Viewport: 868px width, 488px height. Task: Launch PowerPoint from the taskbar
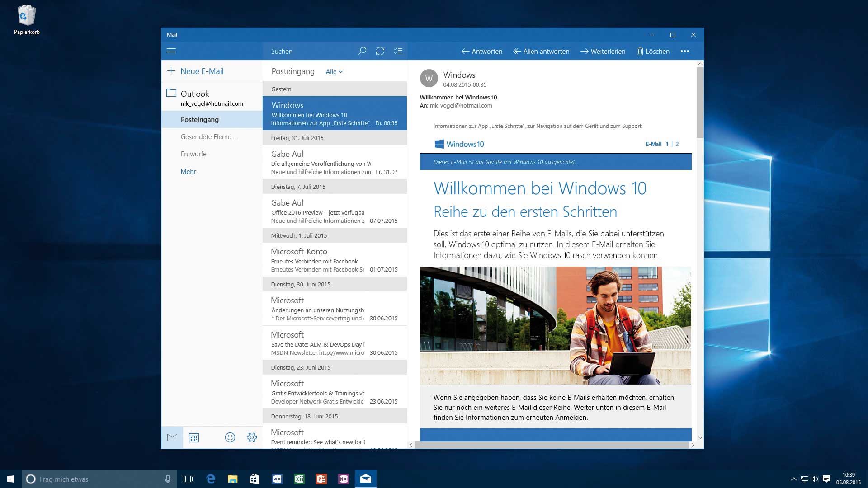(x=321, y=479)
